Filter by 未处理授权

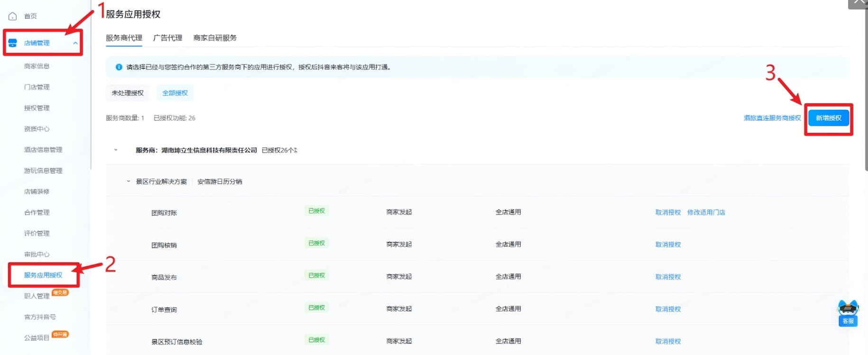(x=128, y=93)
